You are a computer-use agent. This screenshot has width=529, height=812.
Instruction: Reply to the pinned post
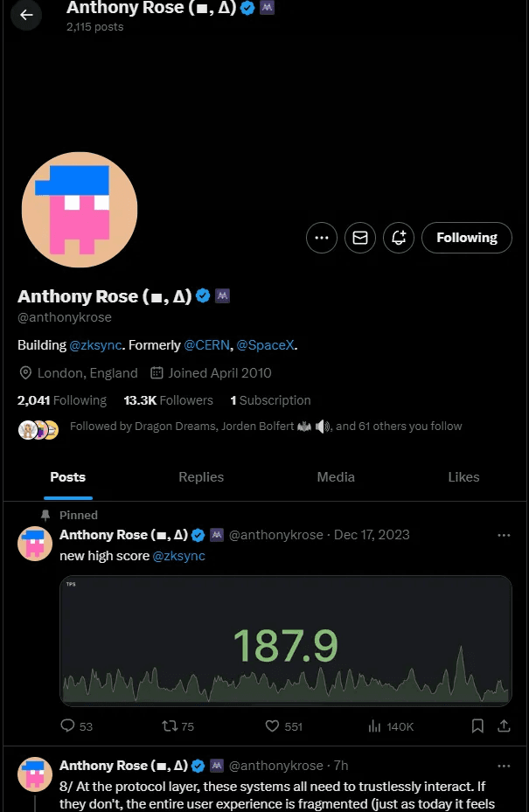tap(77, 726)
